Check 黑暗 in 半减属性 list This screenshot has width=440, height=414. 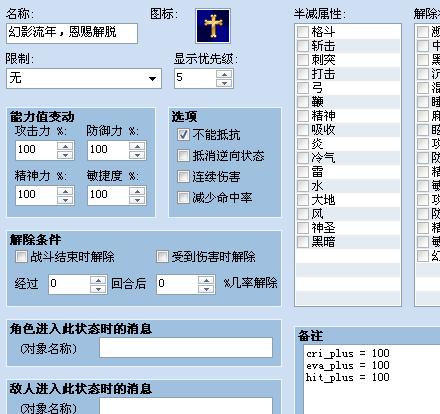303,242
